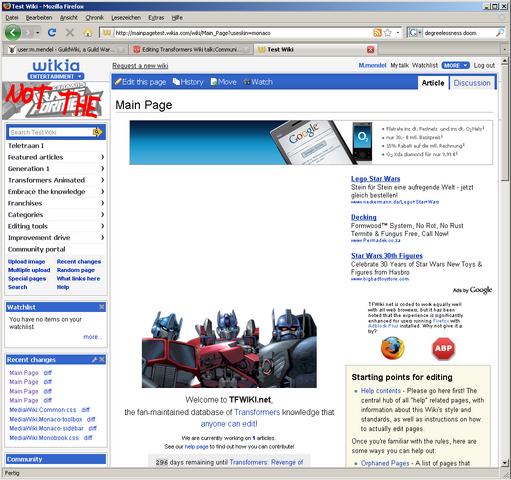The width and height of the screenshot is (511, 480).
Task: Select the Discussion tab
Action: [x=472, y=83]
